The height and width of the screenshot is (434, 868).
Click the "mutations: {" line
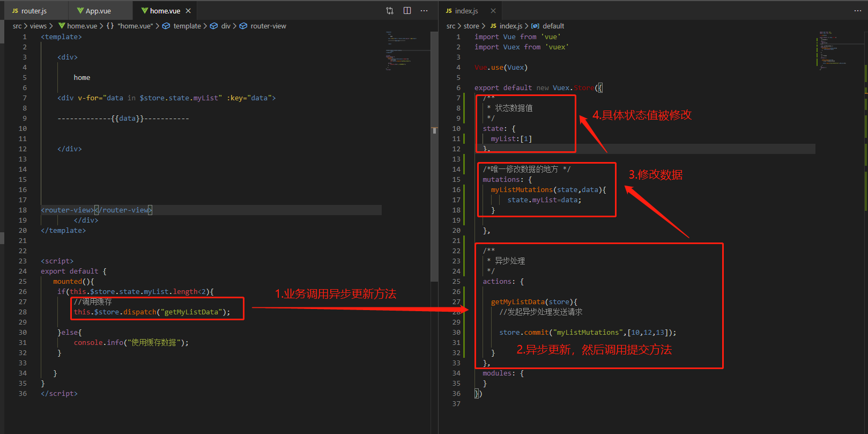coord(507,180)
